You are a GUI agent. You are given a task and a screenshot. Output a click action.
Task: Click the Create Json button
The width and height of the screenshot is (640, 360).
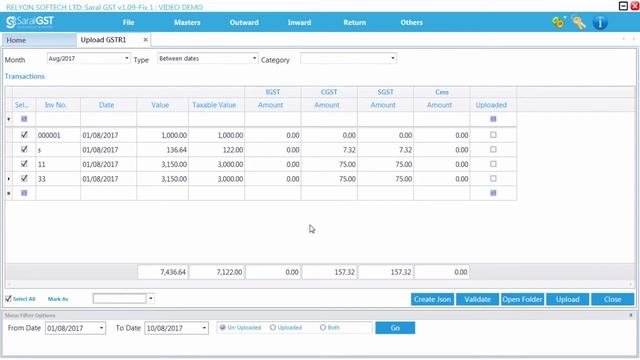[432, 299]
